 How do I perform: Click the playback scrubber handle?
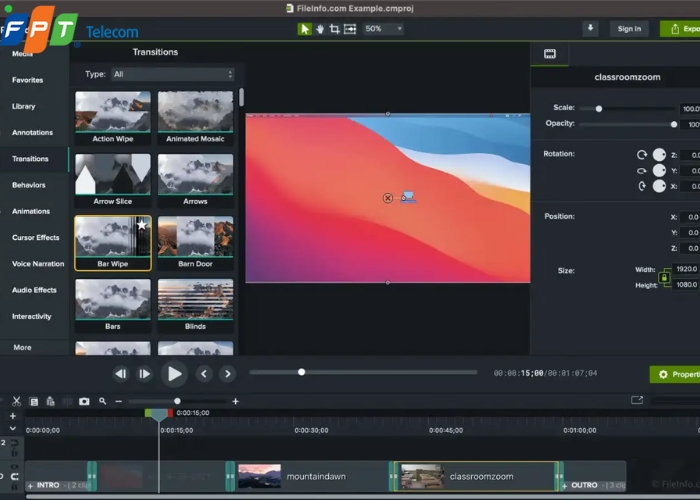coord(301,372)
